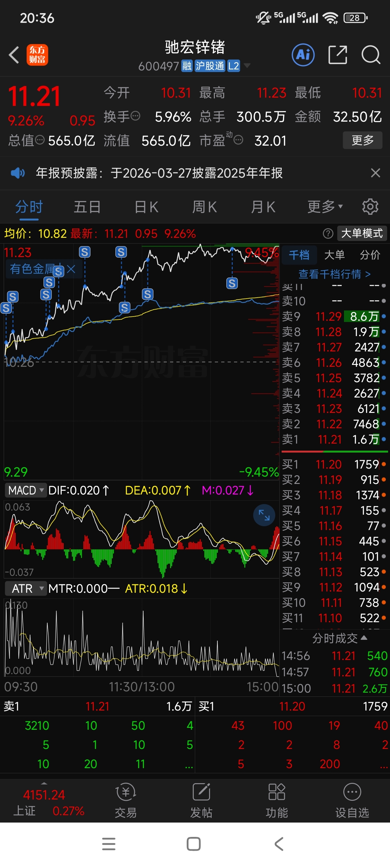
Task: Select the 买1 11.20 order row
Action: click(x=334, y=464)
